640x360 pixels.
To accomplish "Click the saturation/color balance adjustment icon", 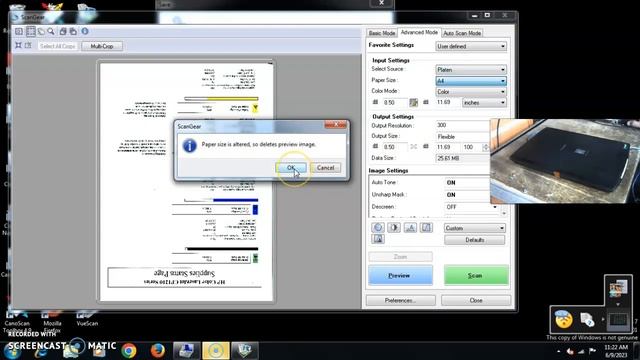I will click(378, 228).
